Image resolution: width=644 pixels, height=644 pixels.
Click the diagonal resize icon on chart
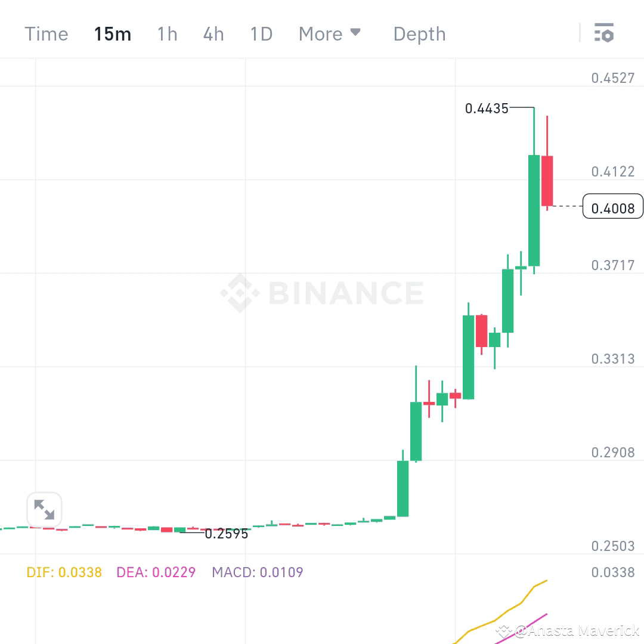click(45, 510)
